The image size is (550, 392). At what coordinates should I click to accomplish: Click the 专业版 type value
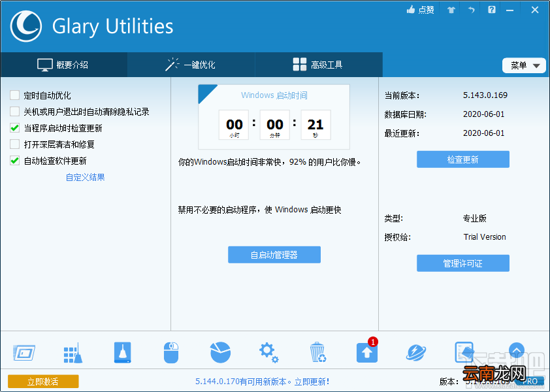click(x=475, y=218)
